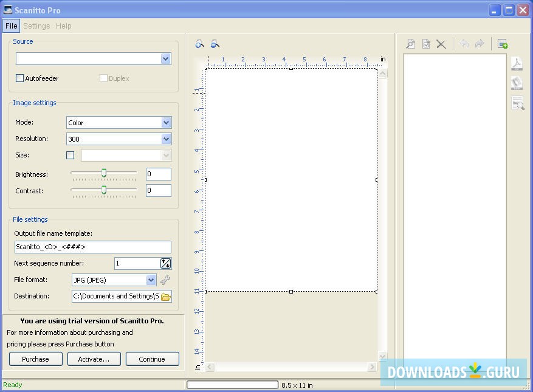Screen dimensions: 533x392
Task: Click the delete X icon in right toolbar
Action: (x=441, y=44)
